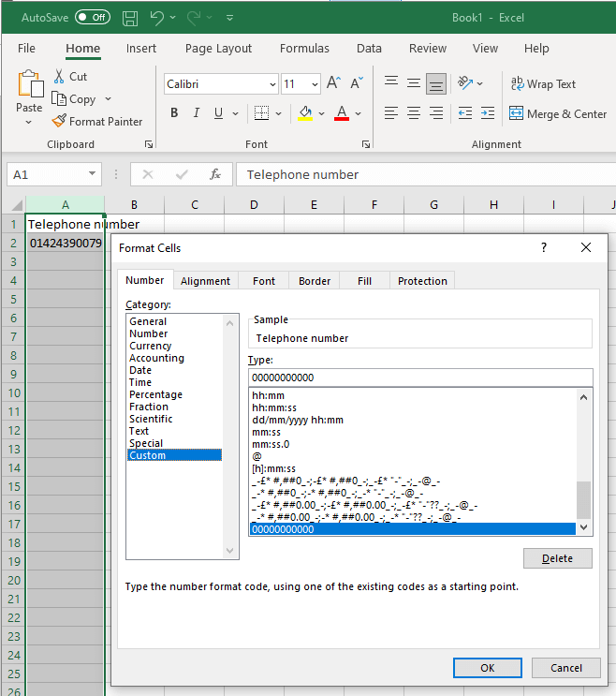Click Center align icon
Viewport: 616px width, 696px height.
click(414, 113)
